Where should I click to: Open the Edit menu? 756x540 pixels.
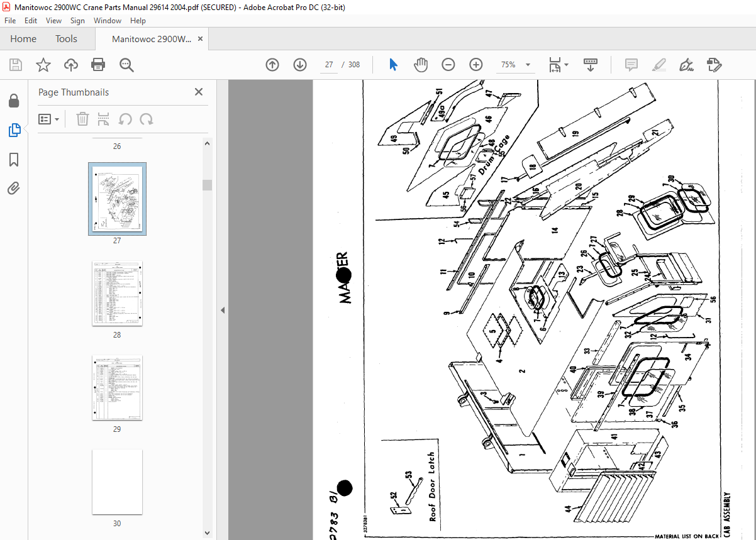31,21
